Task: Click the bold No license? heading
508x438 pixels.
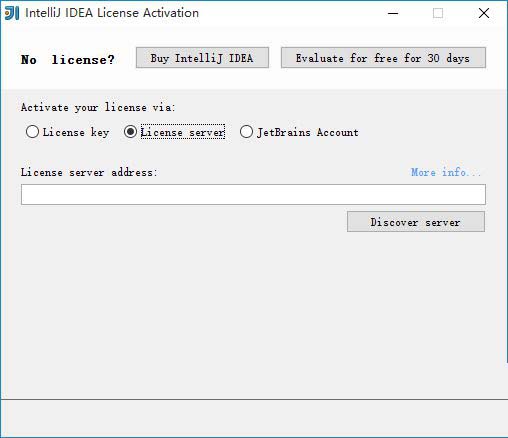Action: click(x=68, y=60)
